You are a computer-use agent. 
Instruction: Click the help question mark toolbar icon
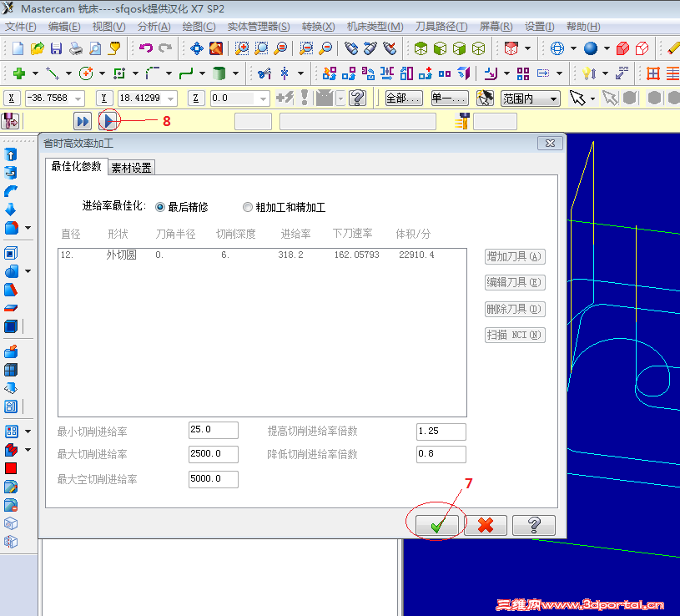(358, 98)
